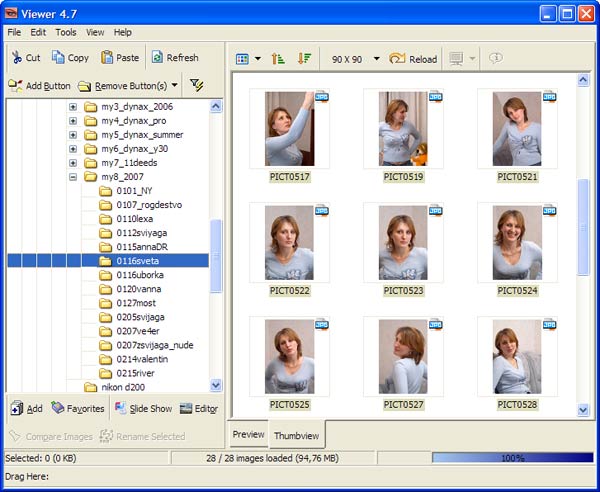Start the Slide Show
The height and width of the screenshot is (492, 600).
(142, 408)
